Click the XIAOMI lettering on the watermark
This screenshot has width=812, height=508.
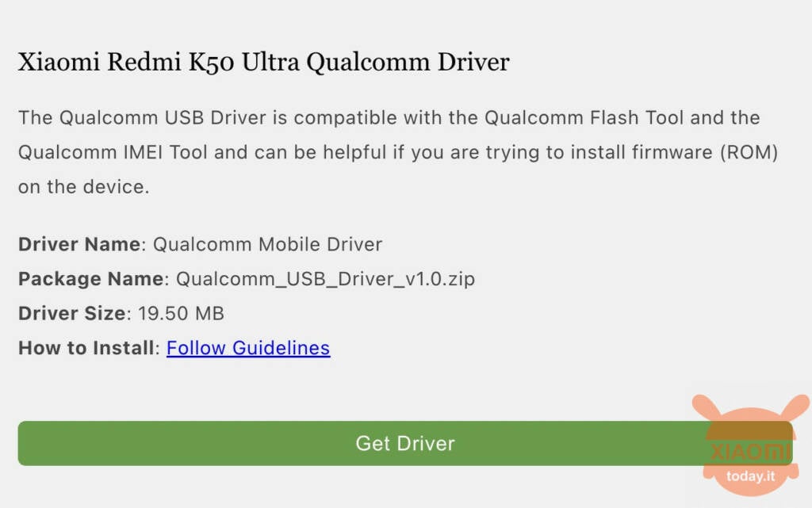(750, 453)
